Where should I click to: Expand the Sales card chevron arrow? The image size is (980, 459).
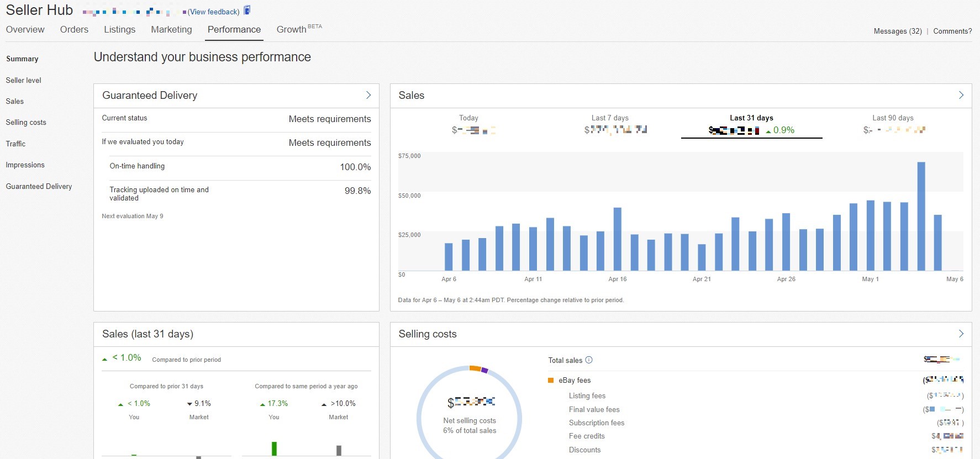click(x=961, y=96)
